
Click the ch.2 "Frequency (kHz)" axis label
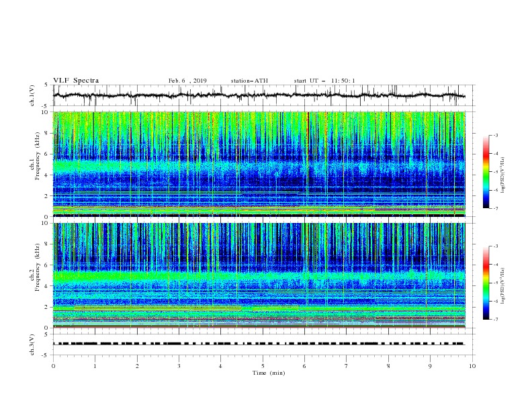point(38,267)
